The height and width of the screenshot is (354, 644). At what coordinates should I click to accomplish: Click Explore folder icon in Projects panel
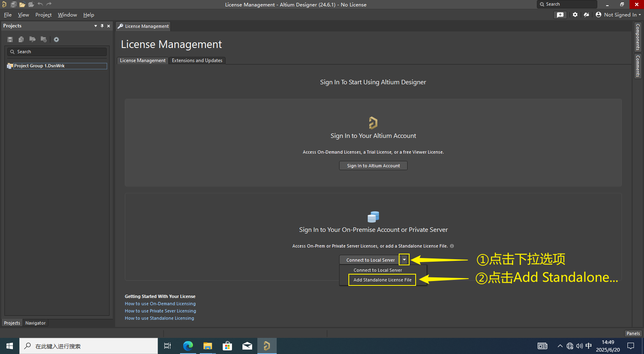coord(32,40)
